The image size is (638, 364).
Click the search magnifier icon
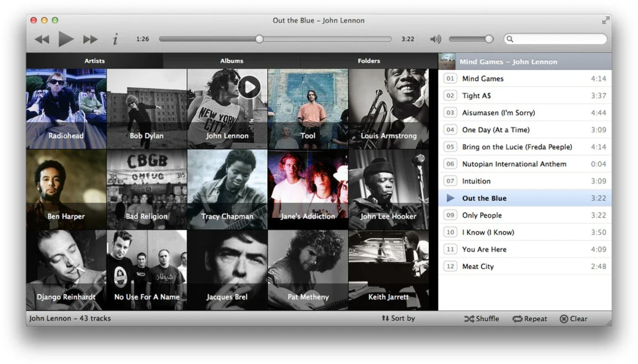(x=510, y=39)
